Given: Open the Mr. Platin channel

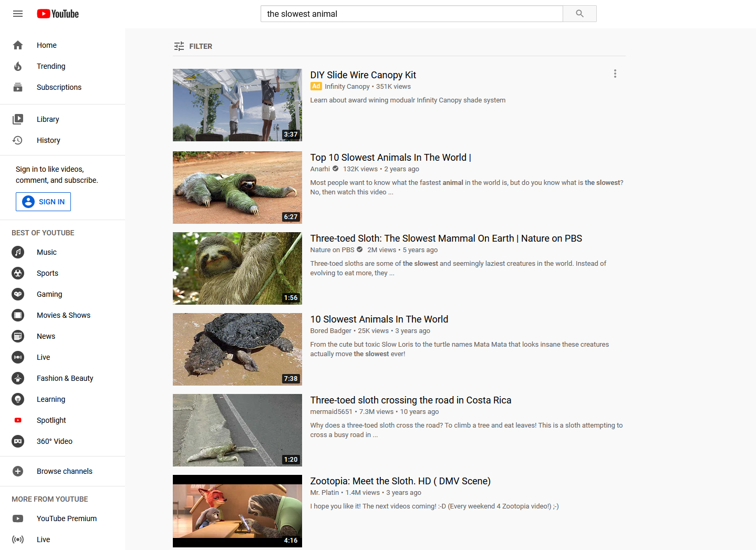Looking at the screenshot, I should pyautogui.click(x=324, y=493).
